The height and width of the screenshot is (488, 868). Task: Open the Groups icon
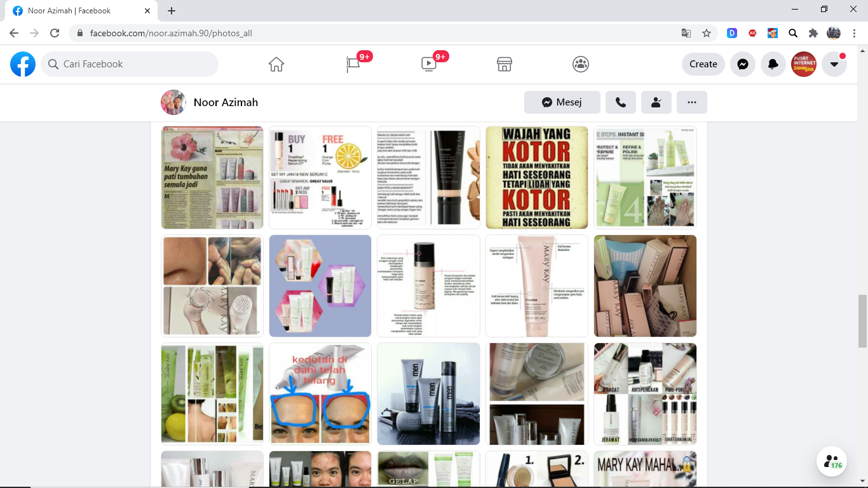point(581,64)
